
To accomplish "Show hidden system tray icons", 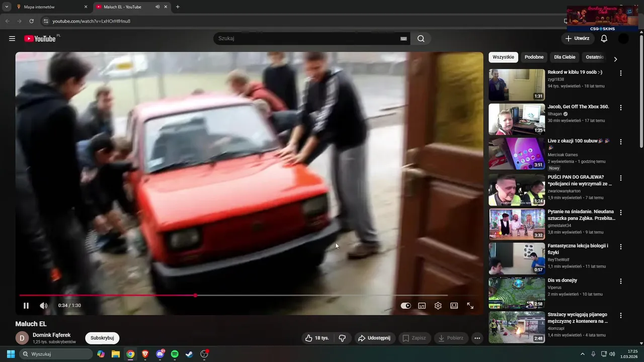I will pos(583,354).
